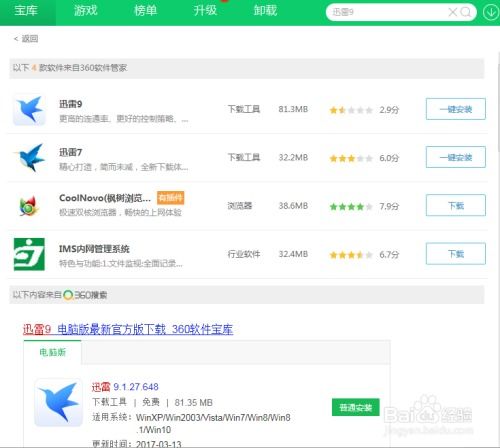Click the 迅雷9 bird app icon
The image size is (500, 448).
point(29,110)
